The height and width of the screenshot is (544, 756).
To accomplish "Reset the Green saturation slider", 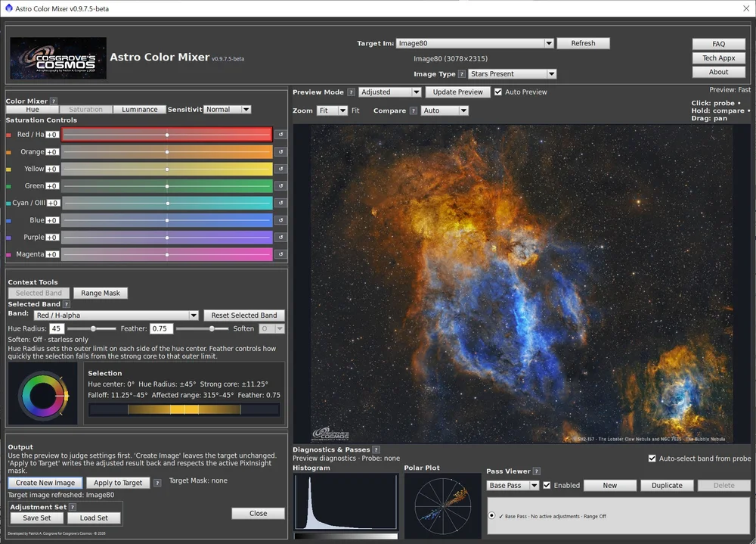I will (x=280, y=186).
